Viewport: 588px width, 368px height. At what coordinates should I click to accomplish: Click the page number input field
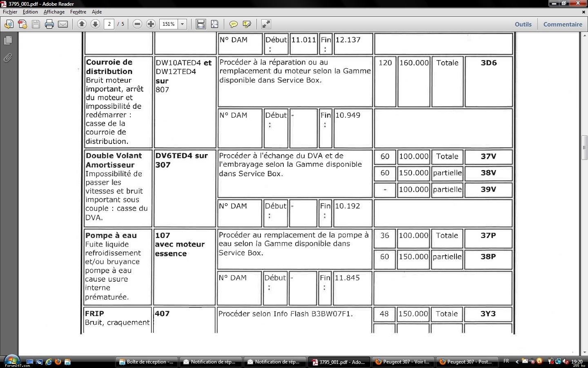point(109,25)
